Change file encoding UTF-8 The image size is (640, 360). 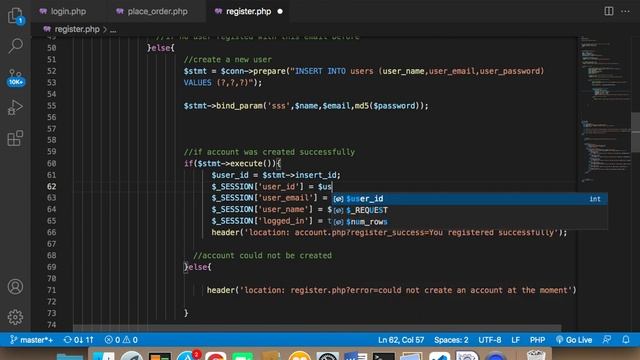(490, 340)
